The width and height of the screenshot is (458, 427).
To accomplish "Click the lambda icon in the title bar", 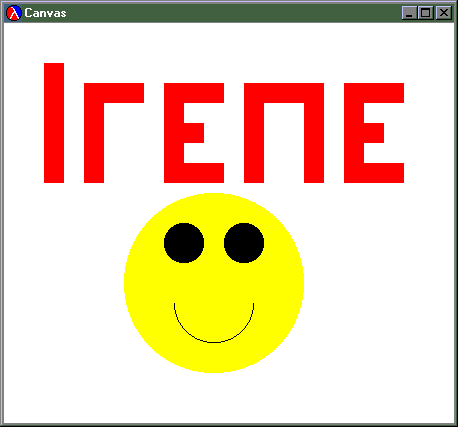I will point(14,13).
